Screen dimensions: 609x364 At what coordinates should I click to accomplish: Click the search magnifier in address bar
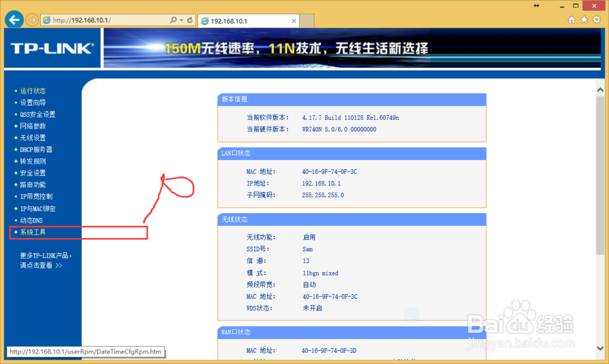(x=173, y=20)
